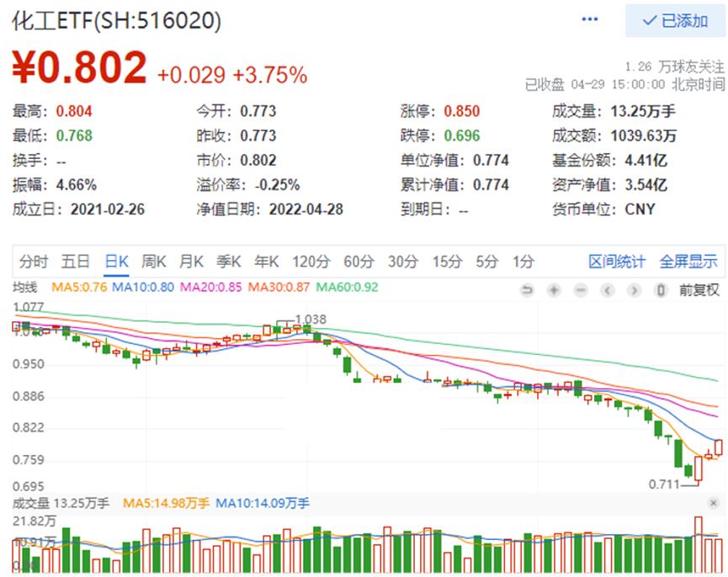Click the chart reset icon

point(528,290)
